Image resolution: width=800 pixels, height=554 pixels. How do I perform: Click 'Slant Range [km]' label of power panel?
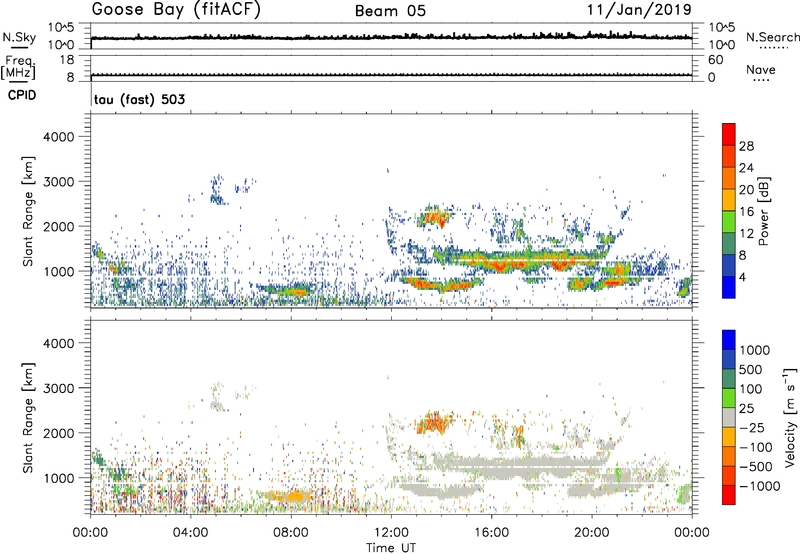tap(28, 211)
